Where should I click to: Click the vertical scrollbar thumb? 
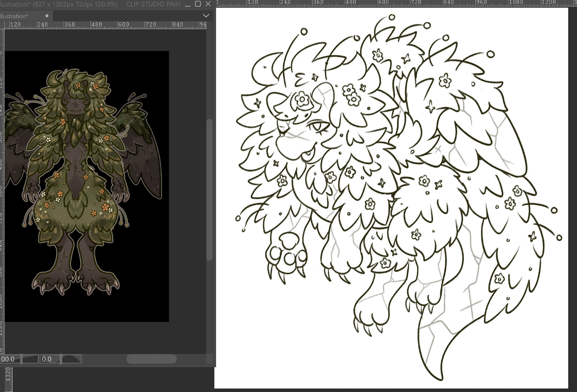[210, 189]
